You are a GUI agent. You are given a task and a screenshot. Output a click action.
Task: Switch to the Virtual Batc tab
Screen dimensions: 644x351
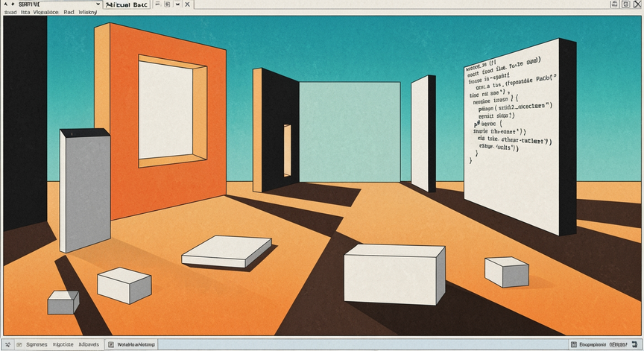[127, 5]
